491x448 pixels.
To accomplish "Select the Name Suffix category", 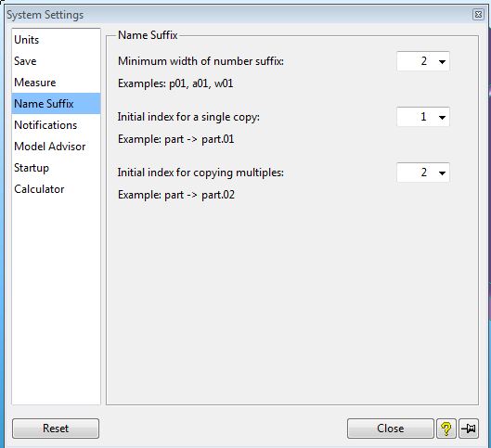I will tap(56, 104).
